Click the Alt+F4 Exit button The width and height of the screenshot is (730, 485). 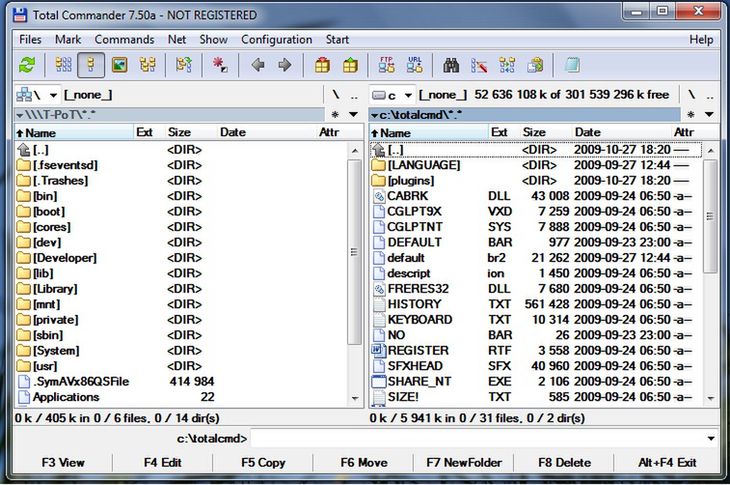[667, 463]
